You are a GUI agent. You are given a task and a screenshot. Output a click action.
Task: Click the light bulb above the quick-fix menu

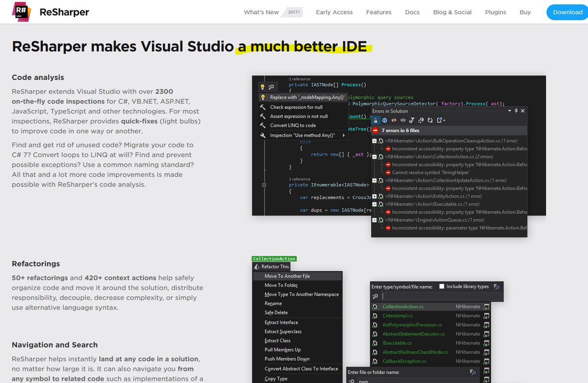pyautogui.click(x=262, y=87)
